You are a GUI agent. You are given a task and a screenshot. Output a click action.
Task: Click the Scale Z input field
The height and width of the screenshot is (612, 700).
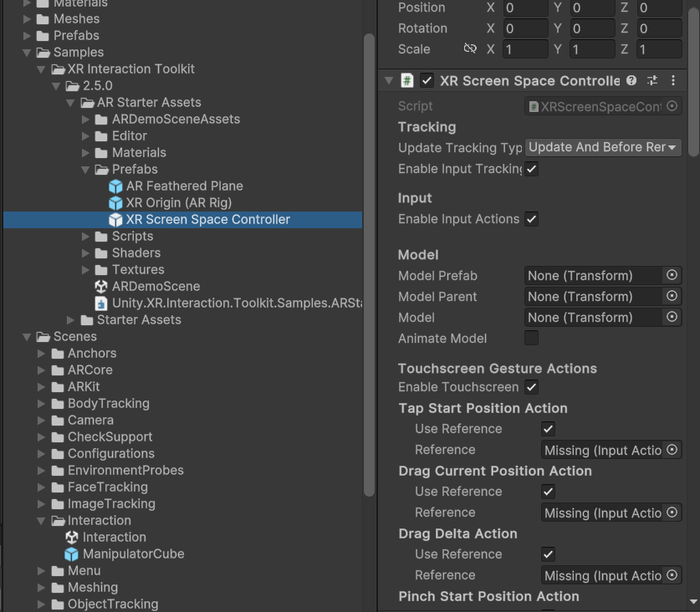pyautogui.click(x=659, y=49)
